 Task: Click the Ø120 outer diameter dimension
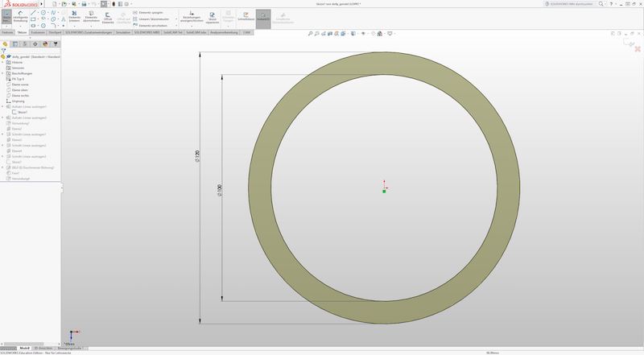click(197, 156)
